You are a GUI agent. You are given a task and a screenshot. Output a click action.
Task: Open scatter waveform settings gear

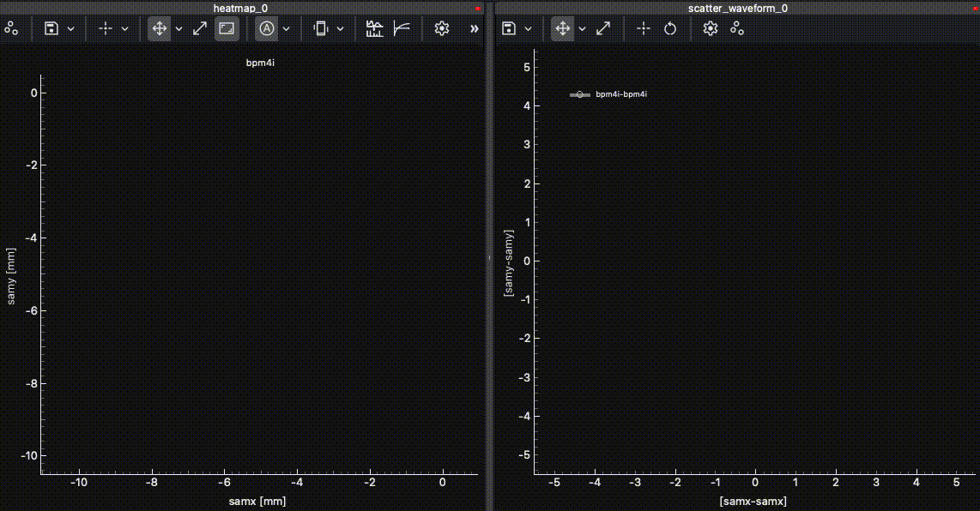710,28
